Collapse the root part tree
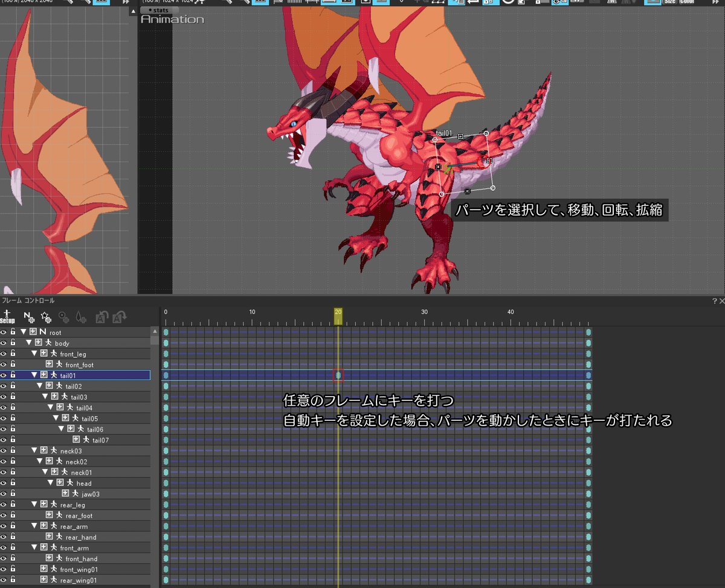This screenshot has width=725, height=588. (x=24, y=332)
